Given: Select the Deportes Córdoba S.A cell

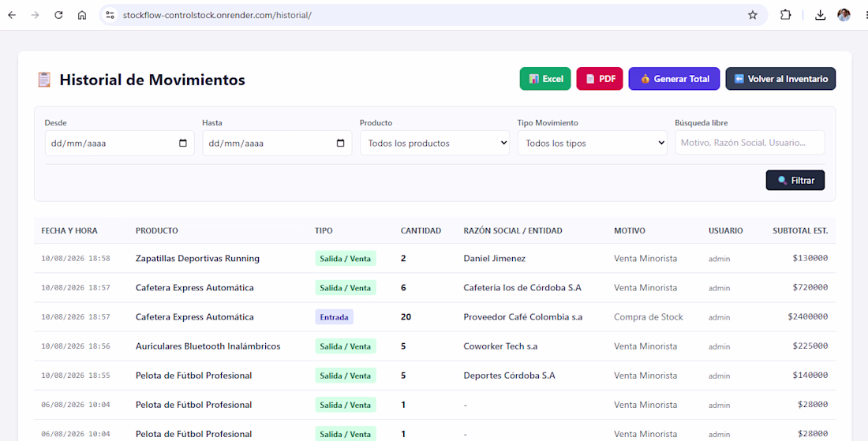Looking at the screenshot, I should [509, 376].
